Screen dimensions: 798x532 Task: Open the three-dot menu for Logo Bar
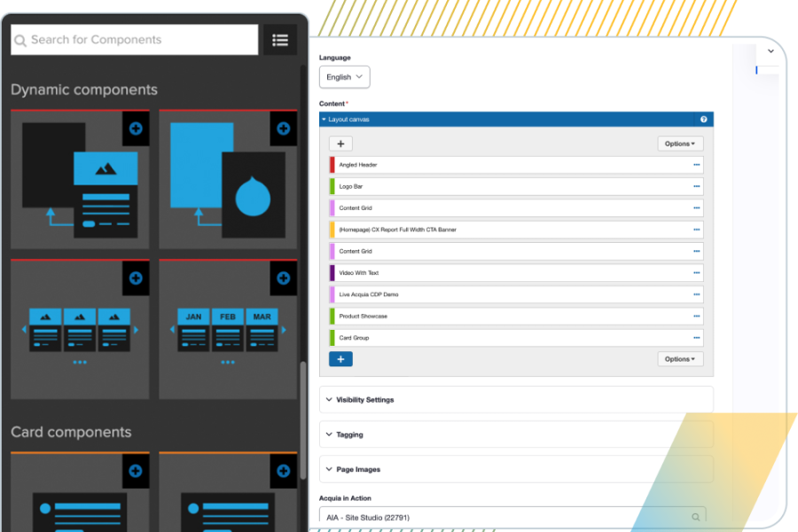[696, 187]
